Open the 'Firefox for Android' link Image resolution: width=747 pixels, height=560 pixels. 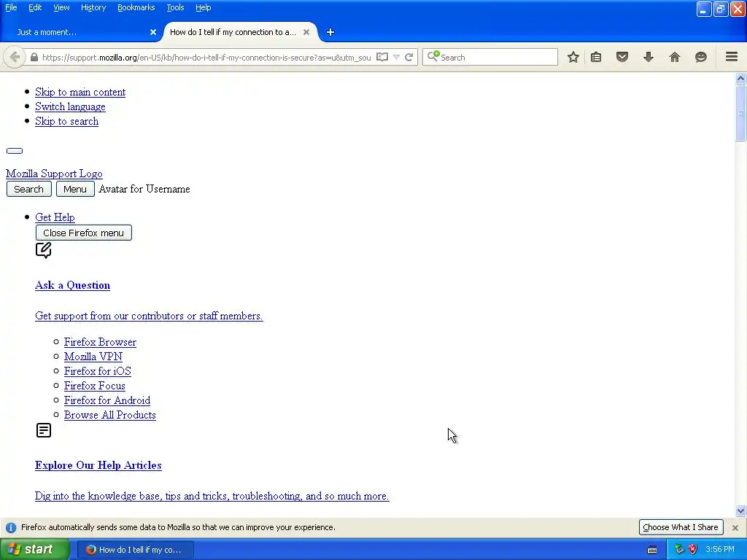107,400
